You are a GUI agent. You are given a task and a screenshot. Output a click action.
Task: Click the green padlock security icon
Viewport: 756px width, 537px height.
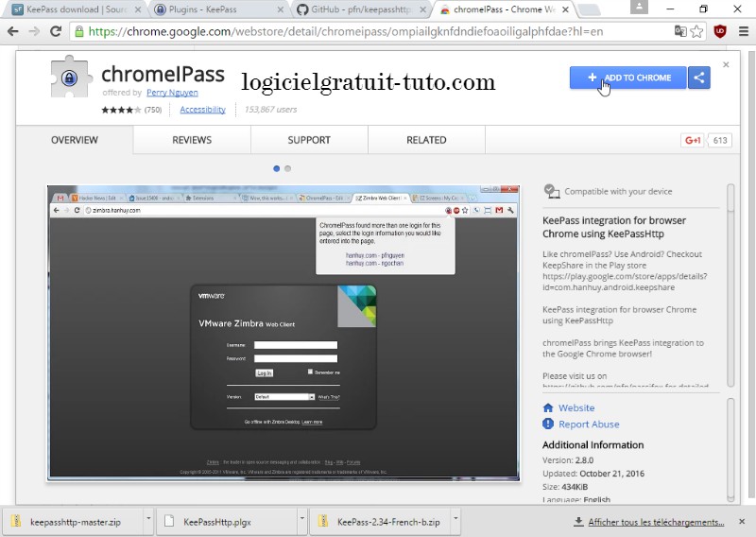click(79, 32)
